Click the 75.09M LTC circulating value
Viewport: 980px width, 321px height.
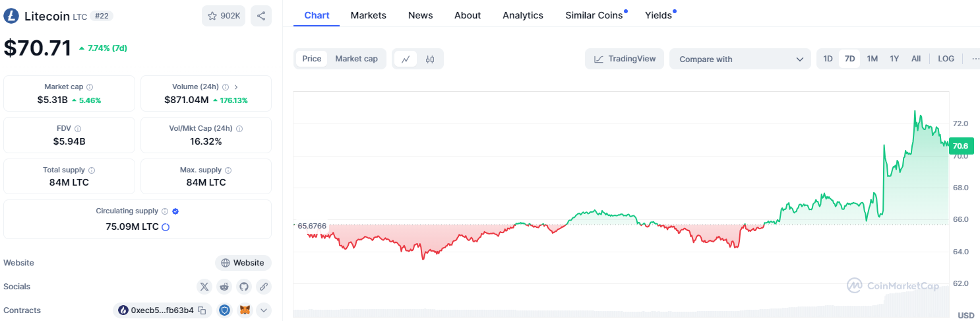click(x=132, y=227)
